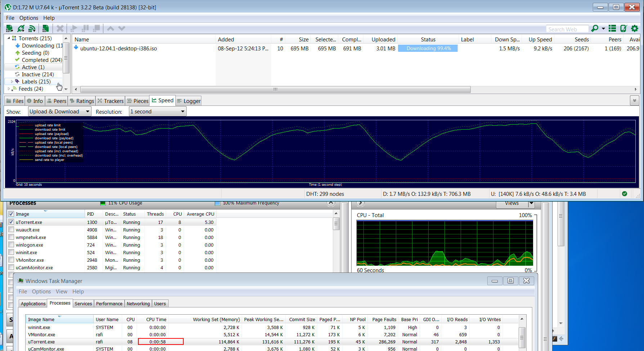Open Preferences via the gear icon
This screenshot has width=644, height=351.
[635, 28]
